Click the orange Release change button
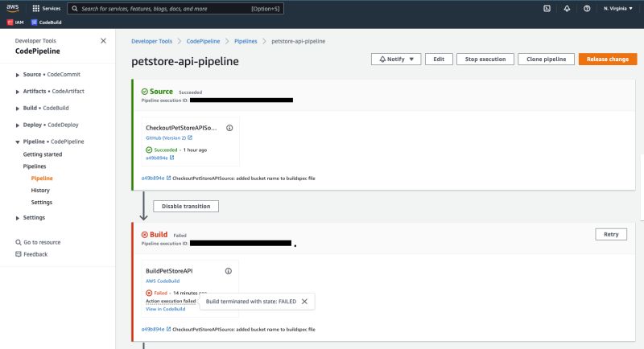Screen dimensions: 644x349 click(x=608, y=59)
